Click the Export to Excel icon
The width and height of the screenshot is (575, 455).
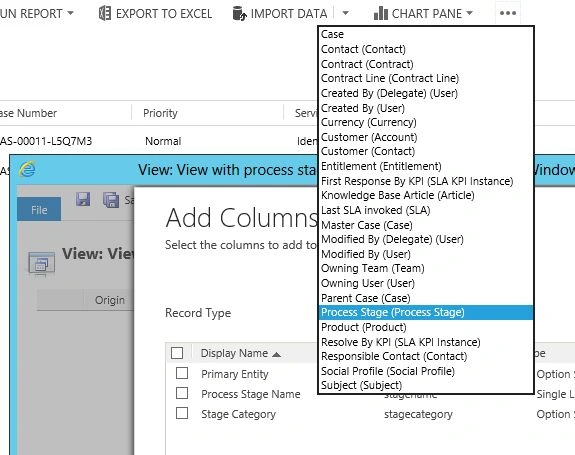(x=105, y=13)
